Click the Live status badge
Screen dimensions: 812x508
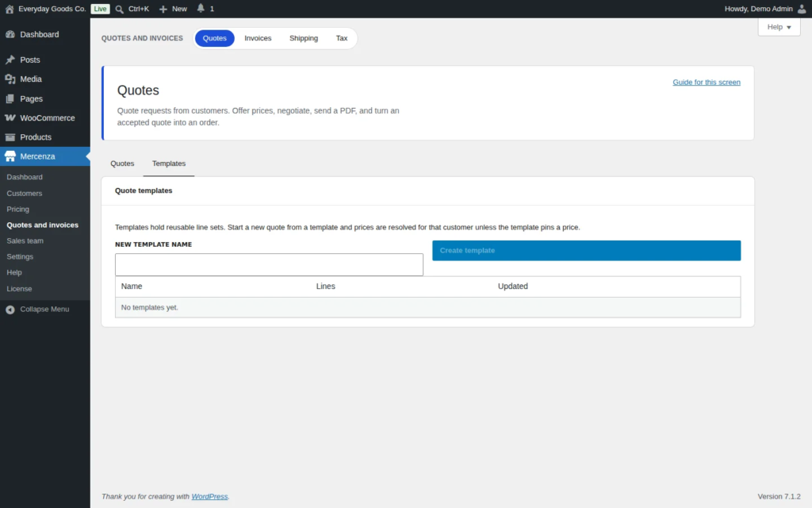tap(100, 9)
